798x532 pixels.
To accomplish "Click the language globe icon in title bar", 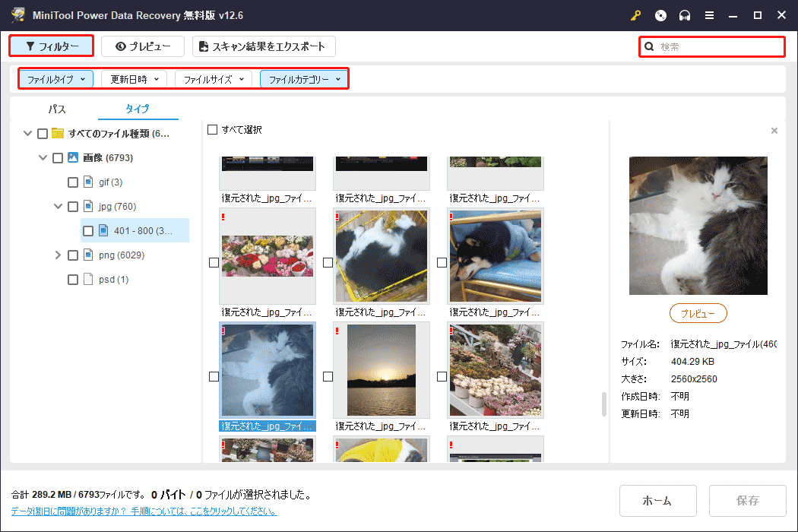I will click(x=660, y=14).
